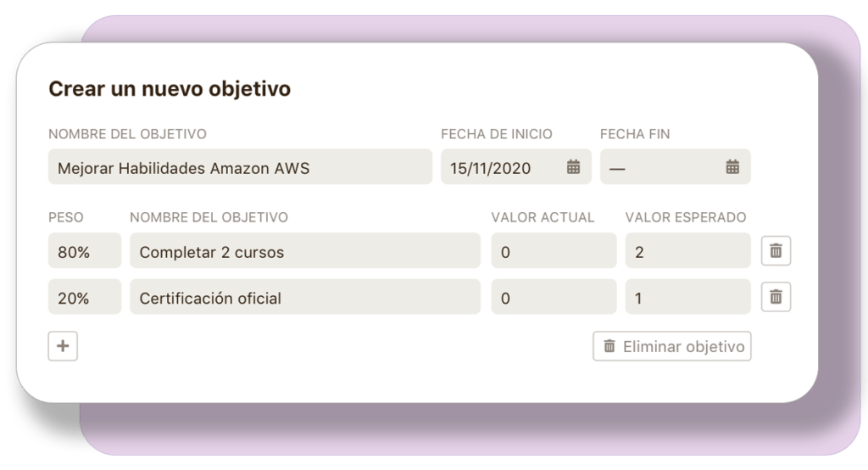Add a new key result with the plus button
Viewport: 868px width, 470px height.
(x=63, y=346)
